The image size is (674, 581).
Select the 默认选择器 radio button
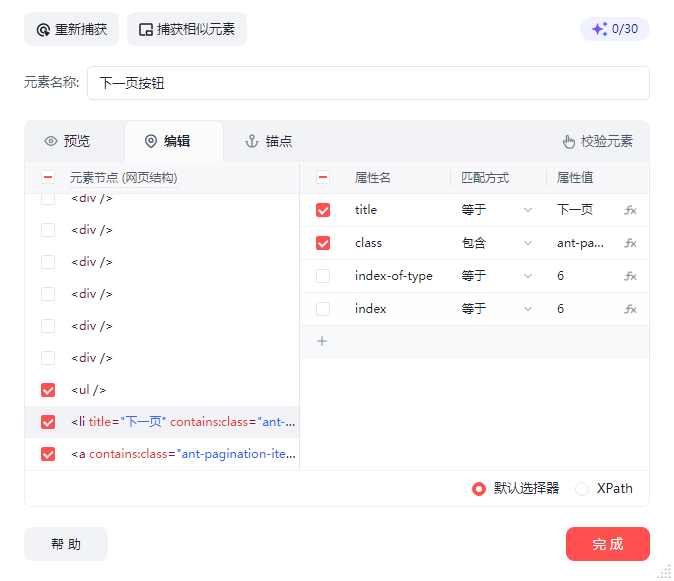pos(479,489)
